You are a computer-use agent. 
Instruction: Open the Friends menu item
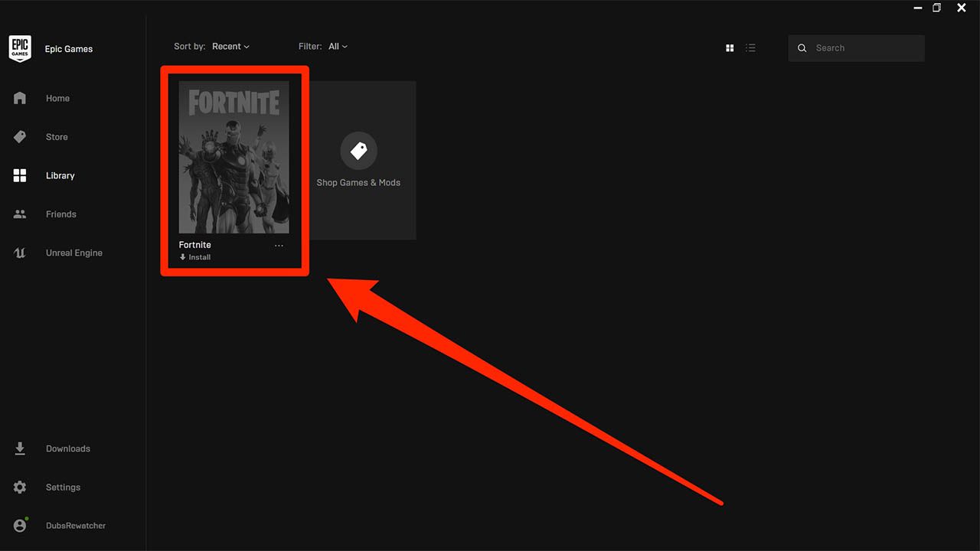[60, 214]
